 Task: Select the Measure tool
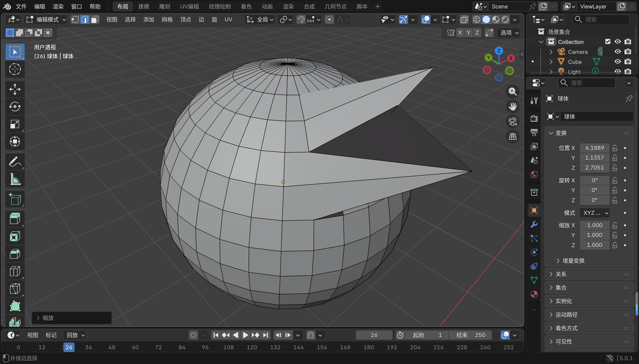[x=15, y=179]
